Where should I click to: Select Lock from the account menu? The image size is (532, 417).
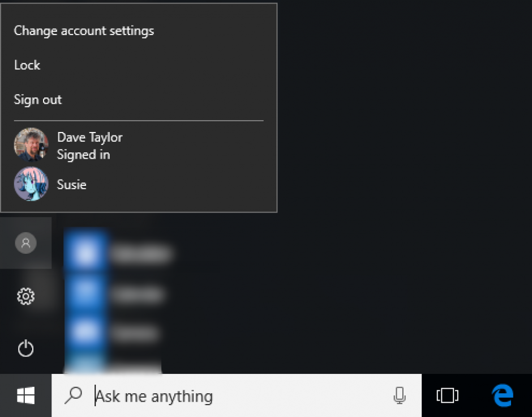(27, 65)
